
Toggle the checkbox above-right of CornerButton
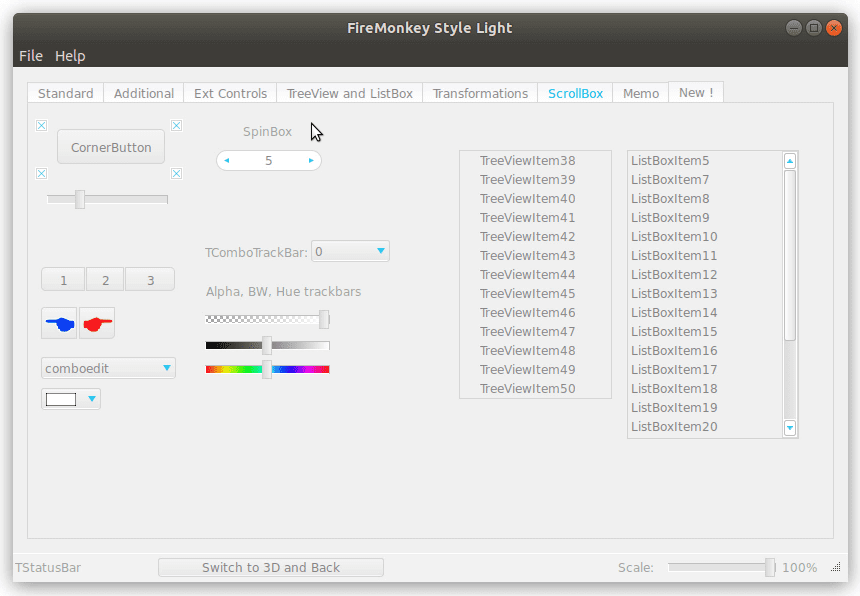click(177, 126)
